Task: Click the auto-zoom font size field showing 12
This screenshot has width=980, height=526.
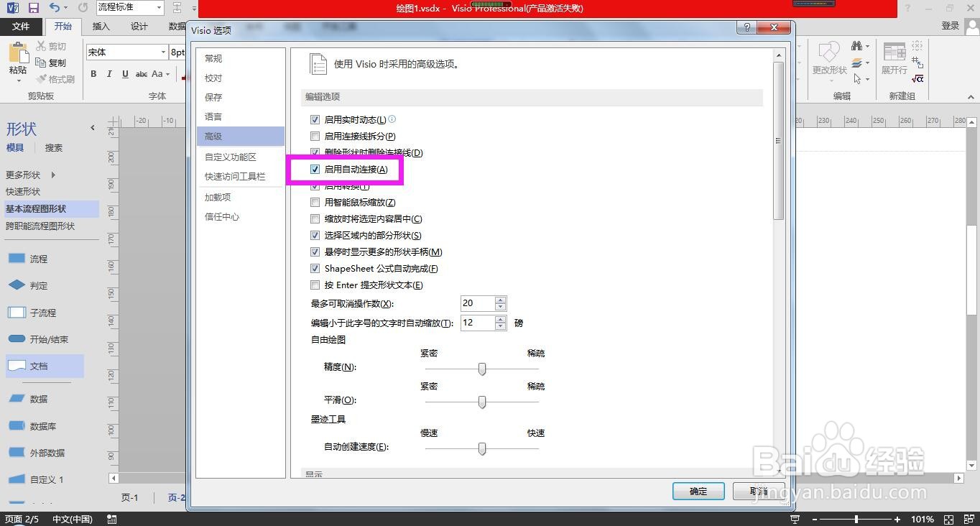Action: [477, 323]
